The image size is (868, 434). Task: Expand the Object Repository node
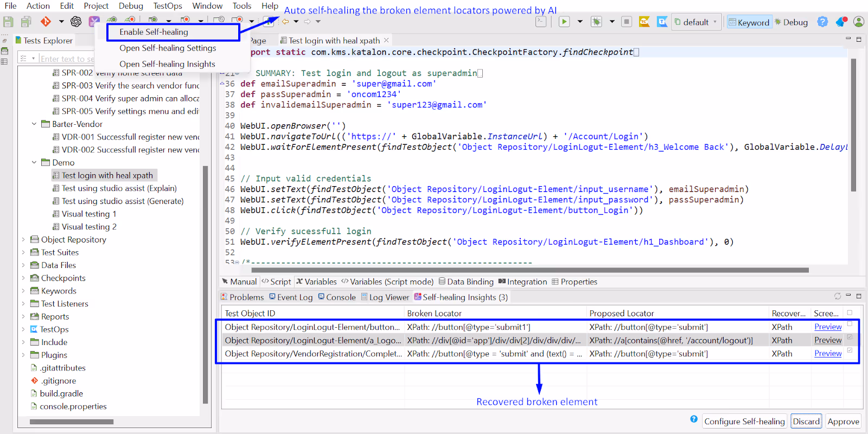pos(23,239)
